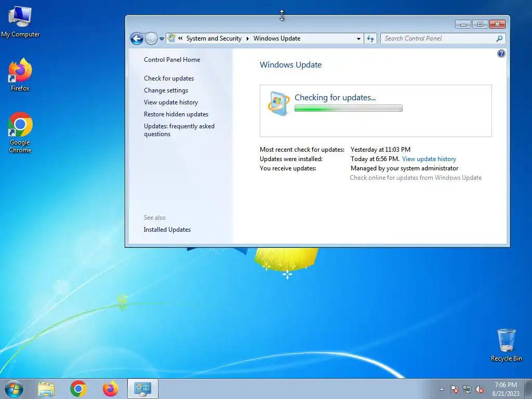Open address bar history dropdown

pyautogui.click(x=358, y=38)
